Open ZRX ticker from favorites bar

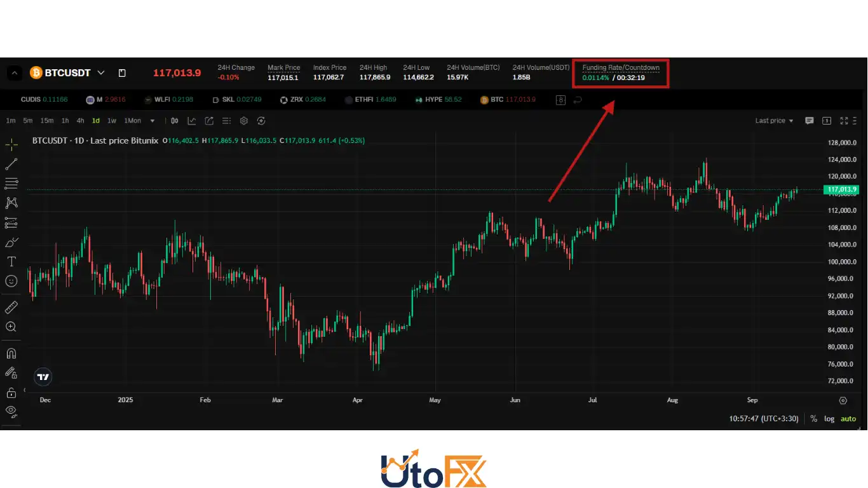click(303, 100)
